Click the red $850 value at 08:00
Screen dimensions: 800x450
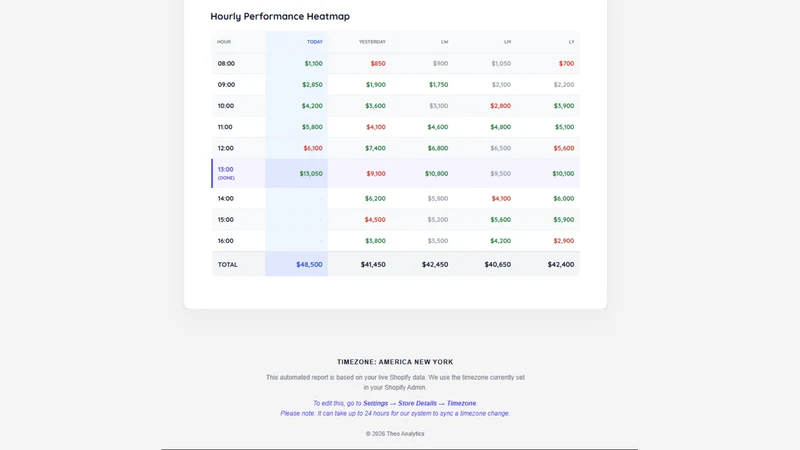click(x=378, y=64)
